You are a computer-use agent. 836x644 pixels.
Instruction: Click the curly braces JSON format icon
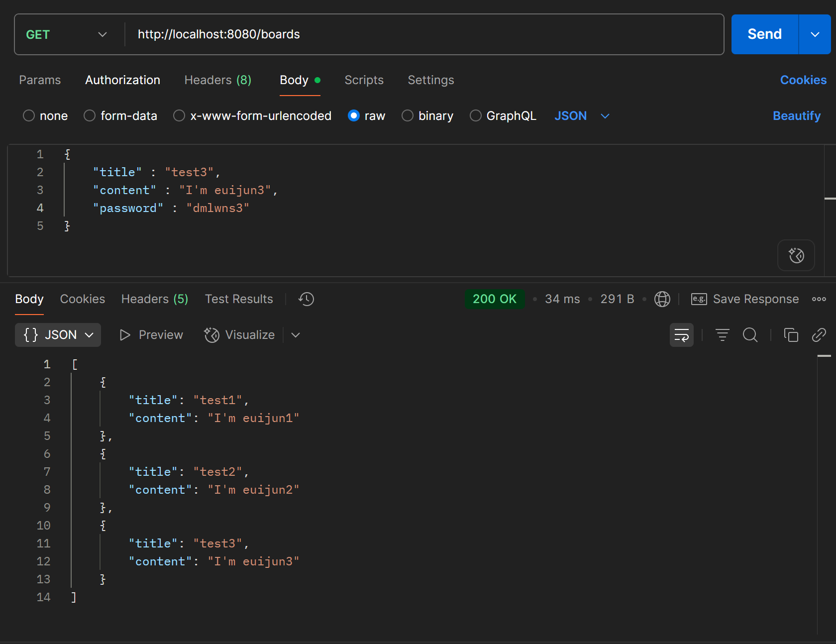click(31, 335)
